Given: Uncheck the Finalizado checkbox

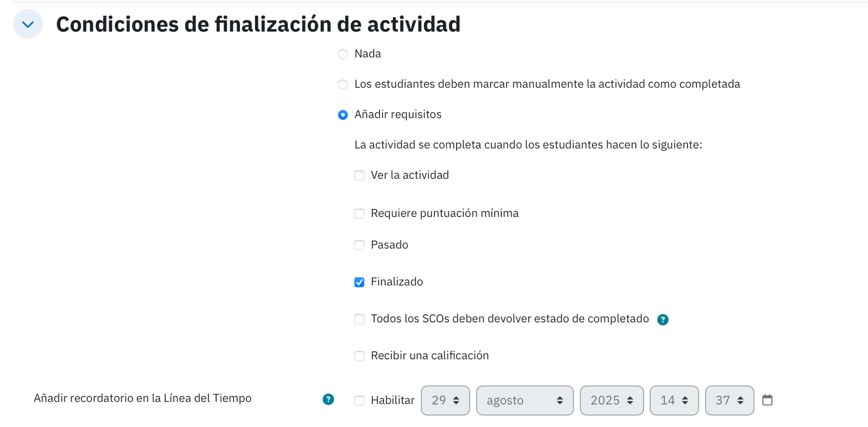Looking at the screenshot, I should click(x=359, y=282).
